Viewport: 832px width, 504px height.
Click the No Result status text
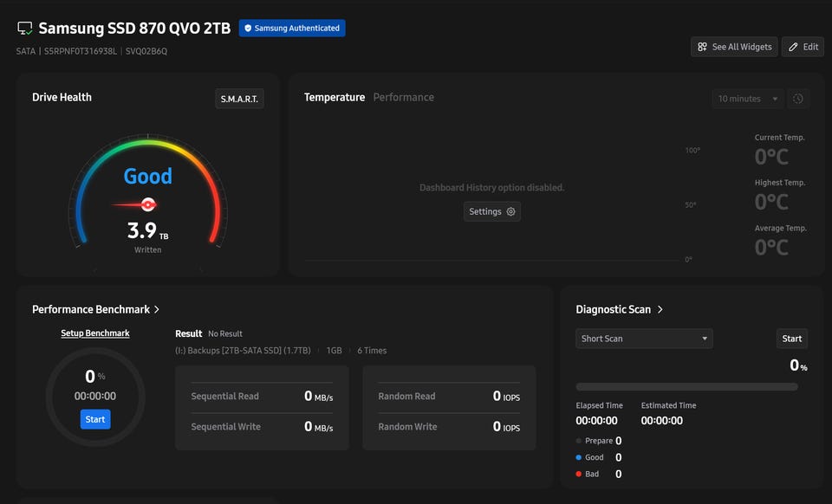(x=225, y=334)
